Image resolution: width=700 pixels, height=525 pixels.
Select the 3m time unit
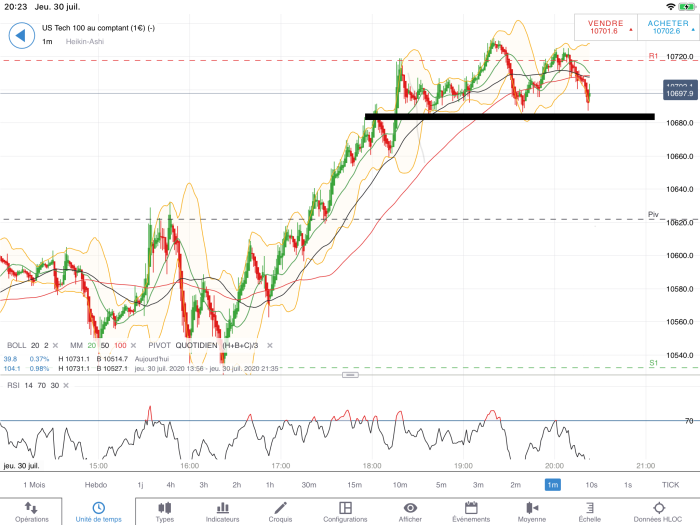point(478,485)
